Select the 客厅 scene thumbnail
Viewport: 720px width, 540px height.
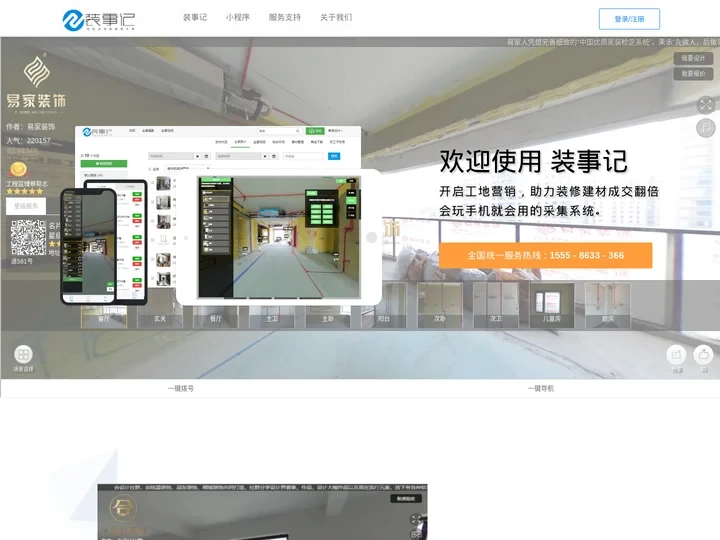click(x=104, y=305)
